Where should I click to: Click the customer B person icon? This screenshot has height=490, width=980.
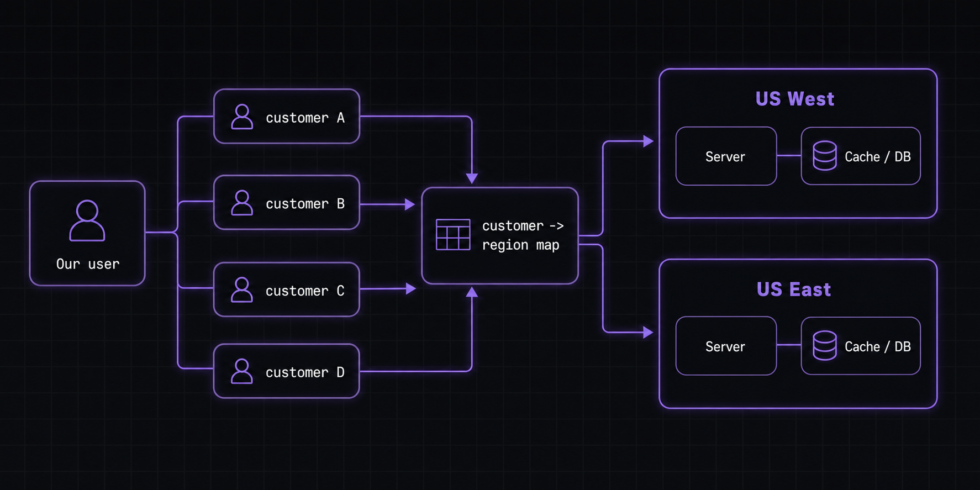(242, 203)
